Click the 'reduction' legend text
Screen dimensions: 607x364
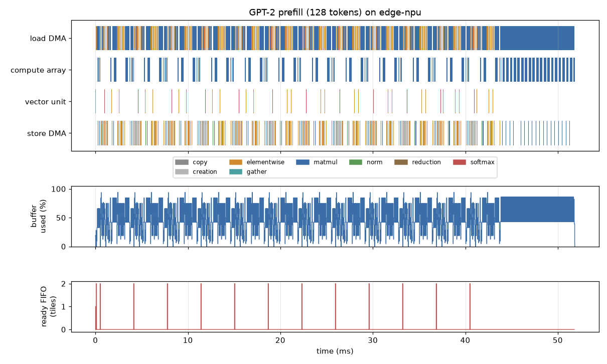click(426, 162)
